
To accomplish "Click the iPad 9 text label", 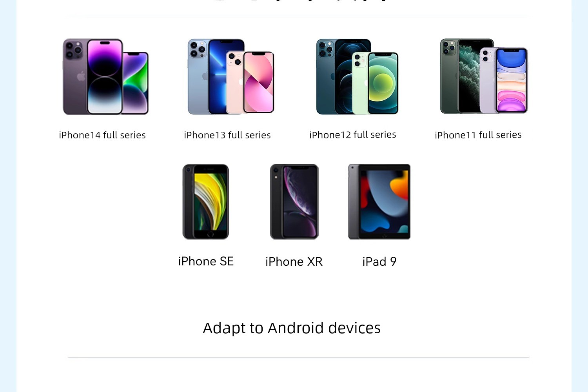I will 379,261.
